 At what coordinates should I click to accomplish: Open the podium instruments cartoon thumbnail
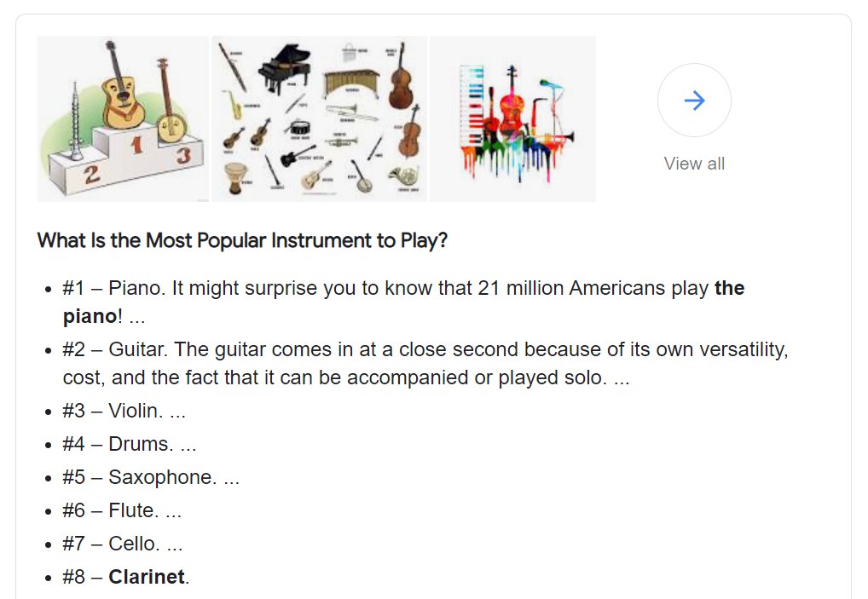[x=123, y=118]
